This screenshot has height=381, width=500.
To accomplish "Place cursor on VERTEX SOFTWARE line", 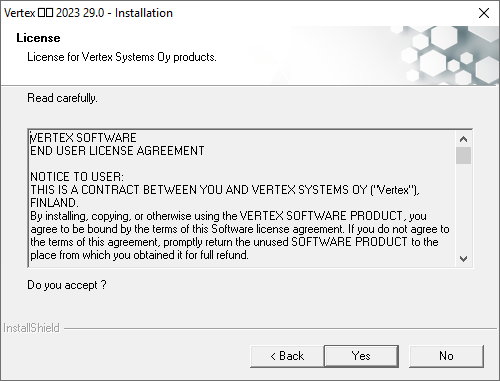I will tap(83, 138).
